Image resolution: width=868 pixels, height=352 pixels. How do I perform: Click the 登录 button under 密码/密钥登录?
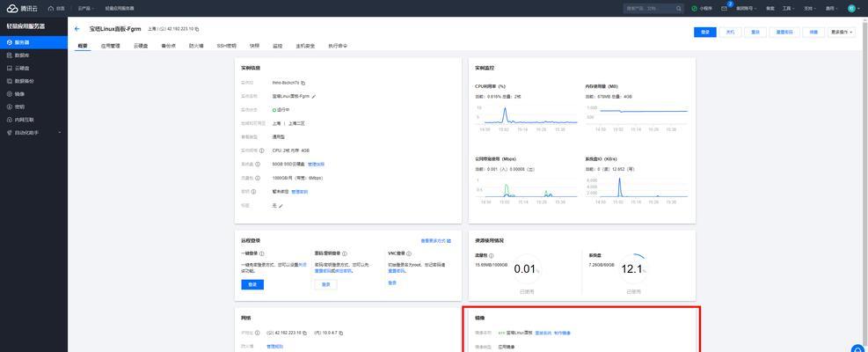pos(325,284)
